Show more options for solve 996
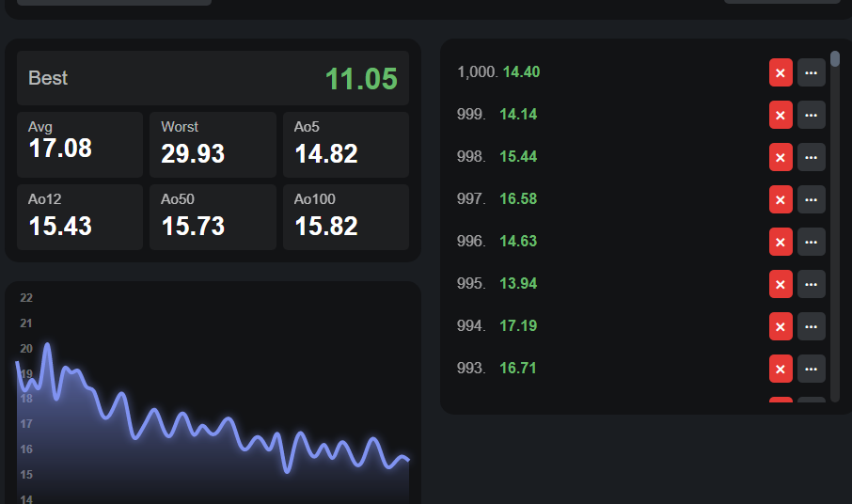Image resolution: width=852 pixels, height=504 pixels. [812, 243]
